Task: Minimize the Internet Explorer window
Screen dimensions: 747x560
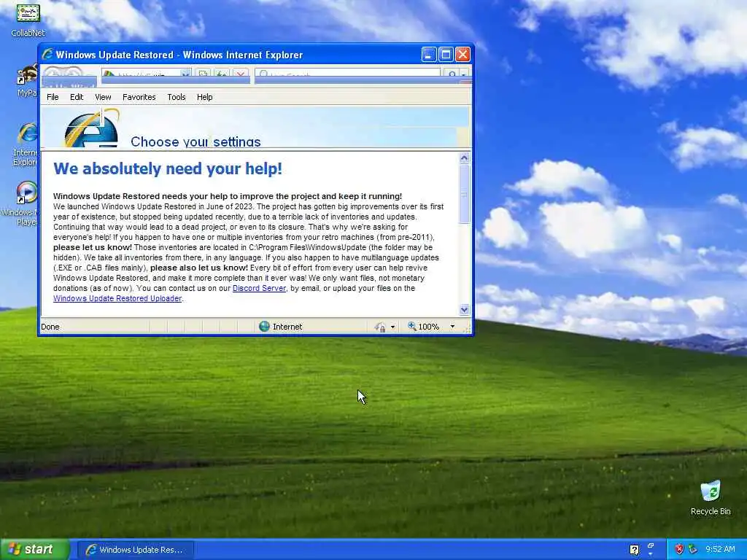Action: [429, 55]
